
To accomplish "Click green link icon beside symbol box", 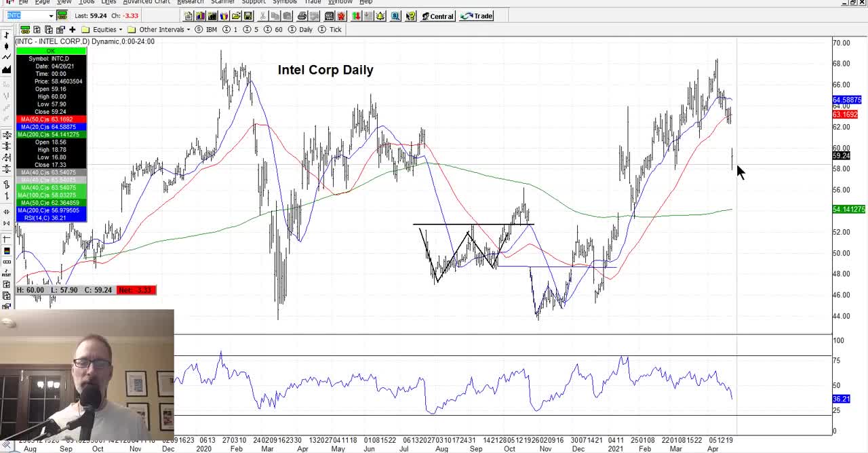I will coord(62,16).
